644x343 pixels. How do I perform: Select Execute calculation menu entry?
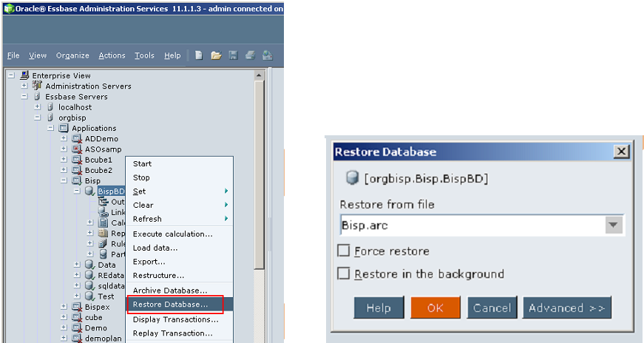(180, 234)
